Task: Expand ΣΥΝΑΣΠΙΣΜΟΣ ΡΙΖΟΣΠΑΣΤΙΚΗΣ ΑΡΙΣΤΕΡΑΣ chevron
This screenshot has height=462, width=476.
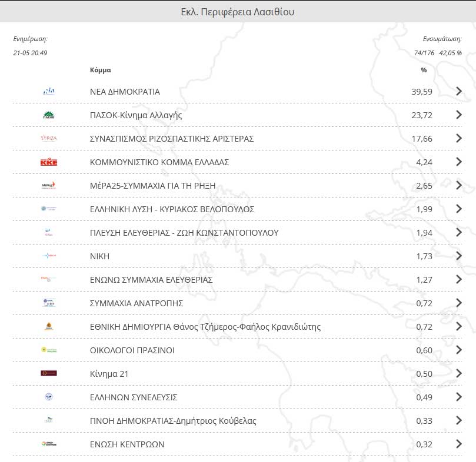Action: click(x=459, y=138)
